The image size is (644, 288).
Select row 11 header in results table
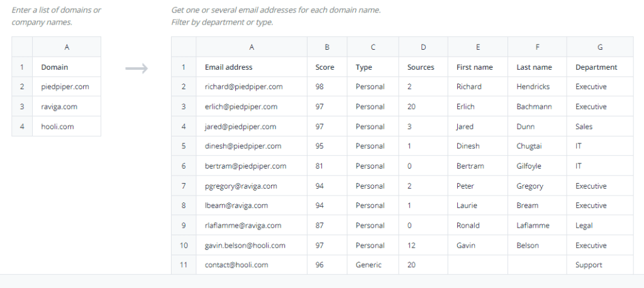pos(184,265)
